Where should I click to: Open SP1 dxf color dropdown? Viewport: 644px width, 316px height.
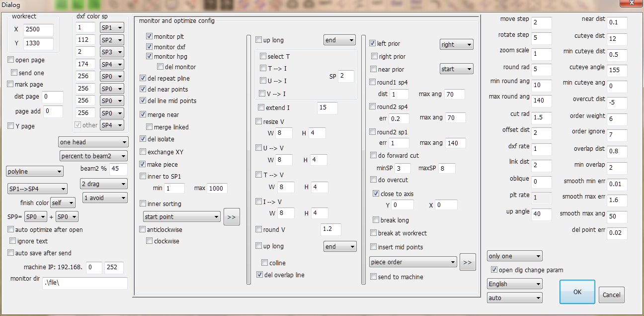pos(112,27)
